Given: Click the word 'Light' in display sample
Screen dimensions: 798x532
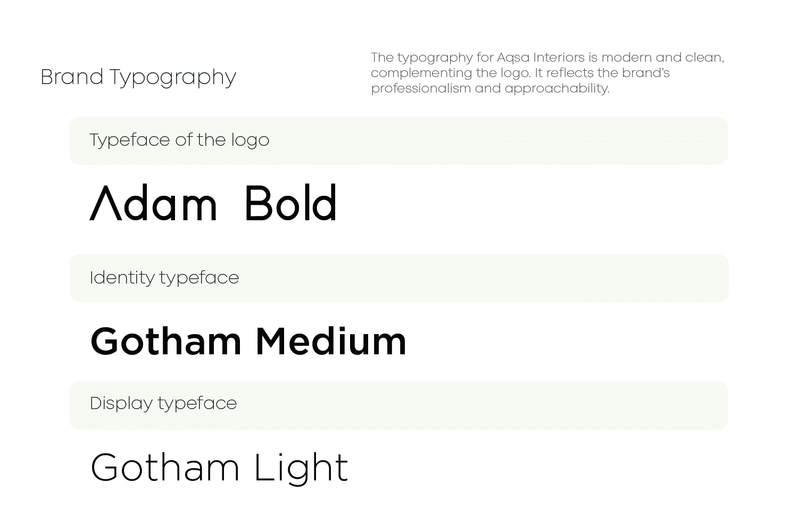Looking at the screenshot, I should [x=301, y=468].
